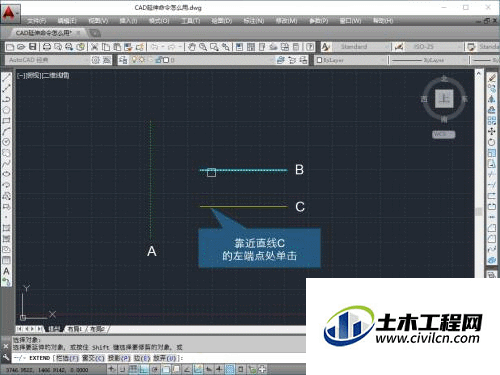This screenshot has width=500, height=375.
Task: Click the Mirror modify tool
Action: [x=492, y=99]
